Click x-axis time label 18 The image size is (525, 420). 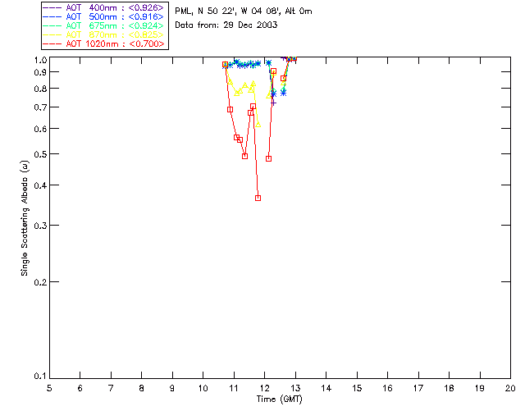(x=450, y=388)
